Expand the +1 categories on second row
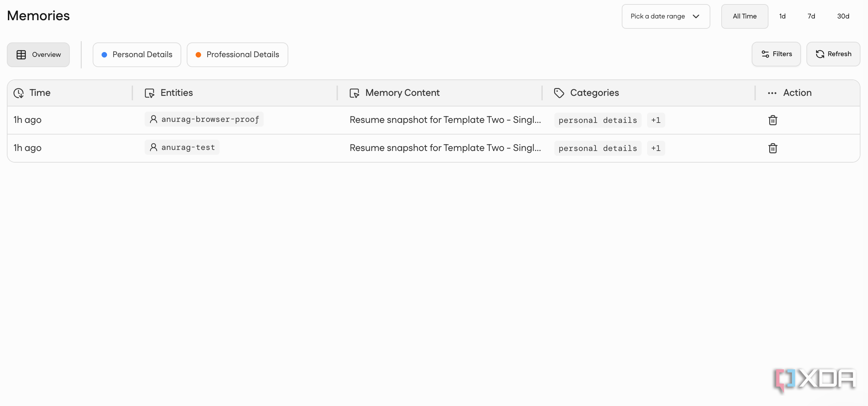Screen dimensions: 868x406 656,148
